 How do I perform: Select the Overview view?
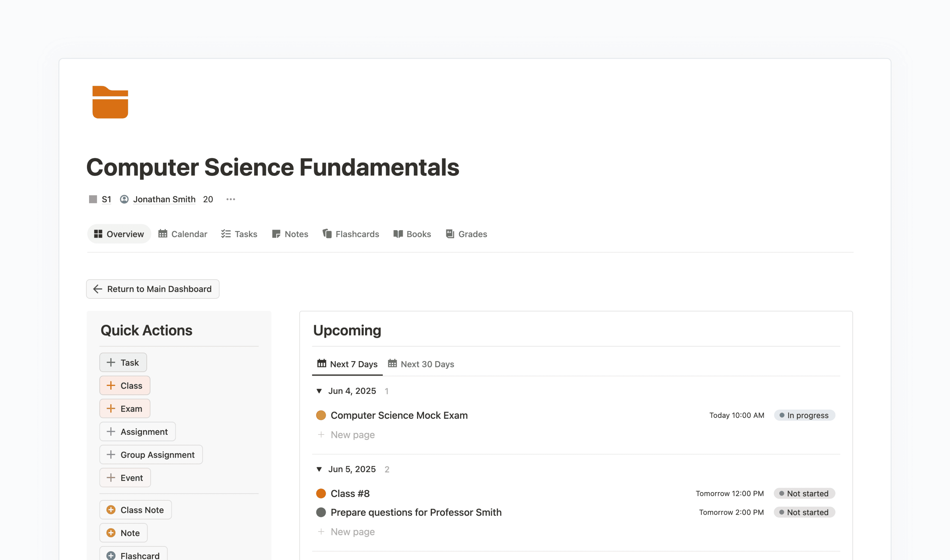119,234
